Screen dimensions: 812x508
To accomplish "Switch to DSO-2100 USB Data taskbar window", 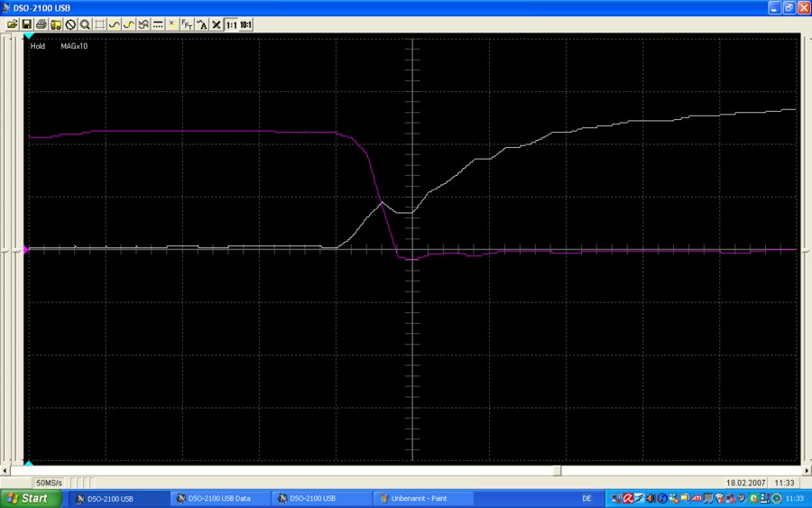I will point(219,499).
